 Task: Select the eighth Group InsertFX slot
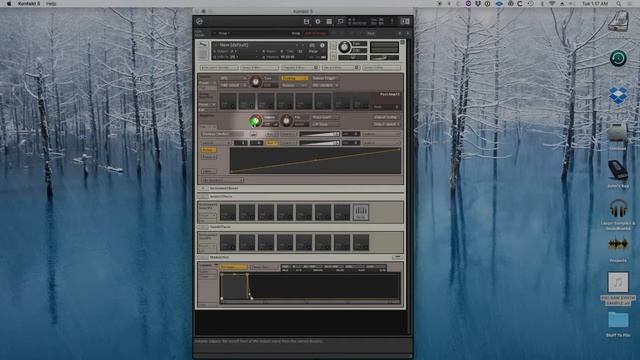[360, 101]
